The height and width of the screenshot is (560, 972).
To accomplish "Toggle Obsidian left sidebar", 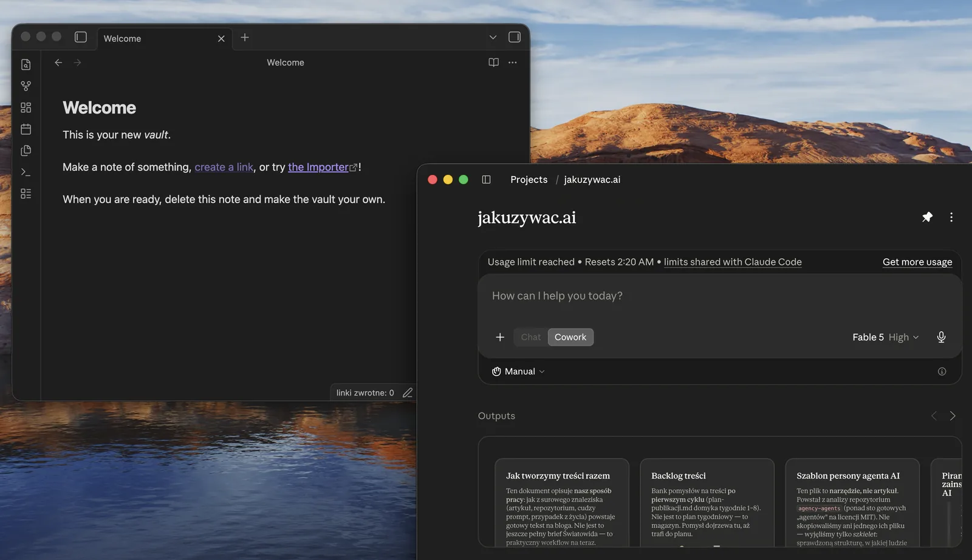I will click(x=81, y=37).
